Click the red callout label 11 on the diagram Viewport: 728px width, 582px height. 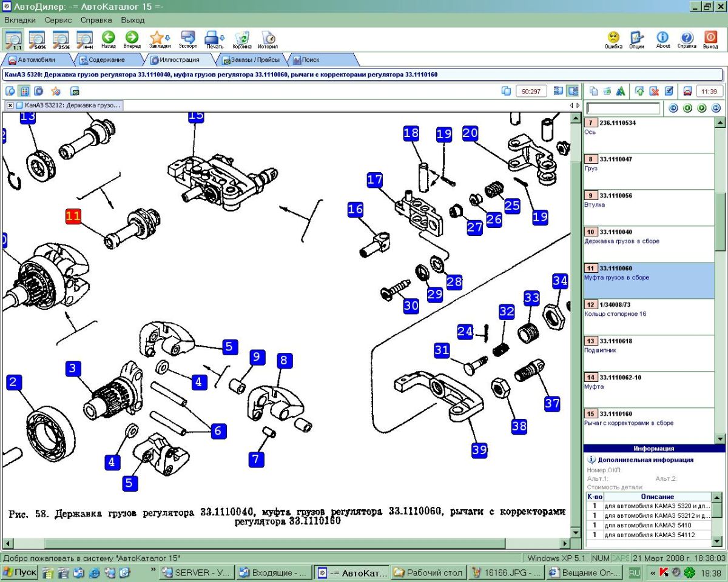[73, 216]
